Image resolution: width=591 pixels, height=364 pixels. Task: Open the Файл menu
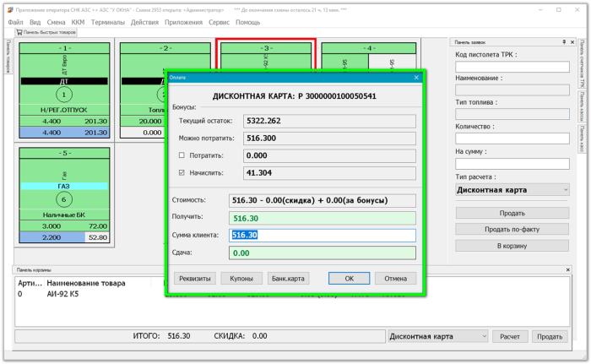coord(15,22)
